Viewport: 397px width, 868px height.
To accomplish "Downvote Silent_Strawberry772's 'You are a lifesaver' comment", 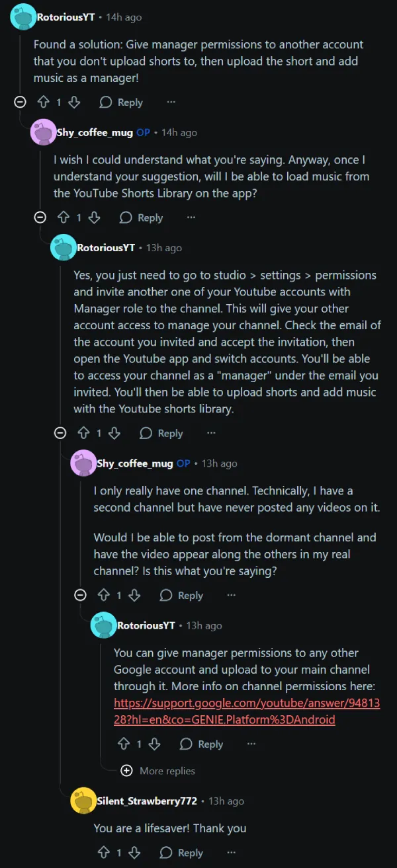I will [x=134, y=853].
